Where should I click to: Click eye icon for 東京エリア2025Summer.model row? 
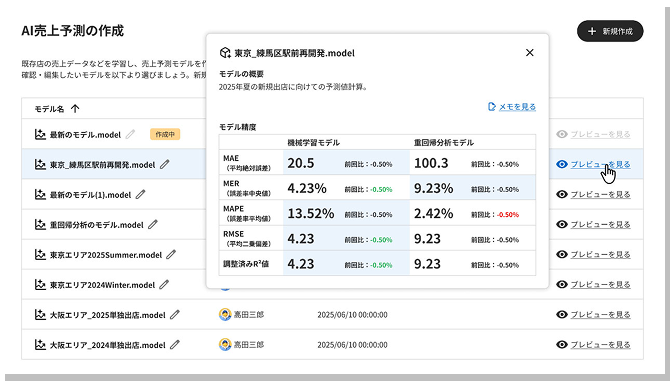click(562, 254)
